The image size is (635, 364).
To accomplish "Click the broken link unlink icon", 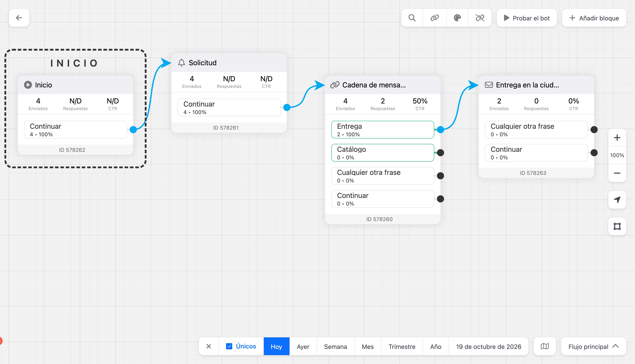I will pos(480,18).
